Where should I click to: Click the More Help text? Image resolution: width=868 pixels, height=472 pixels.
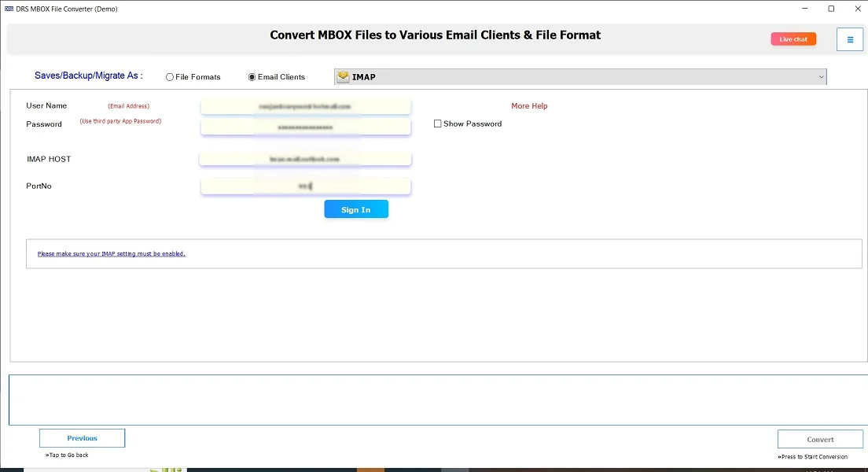[529, 105]
